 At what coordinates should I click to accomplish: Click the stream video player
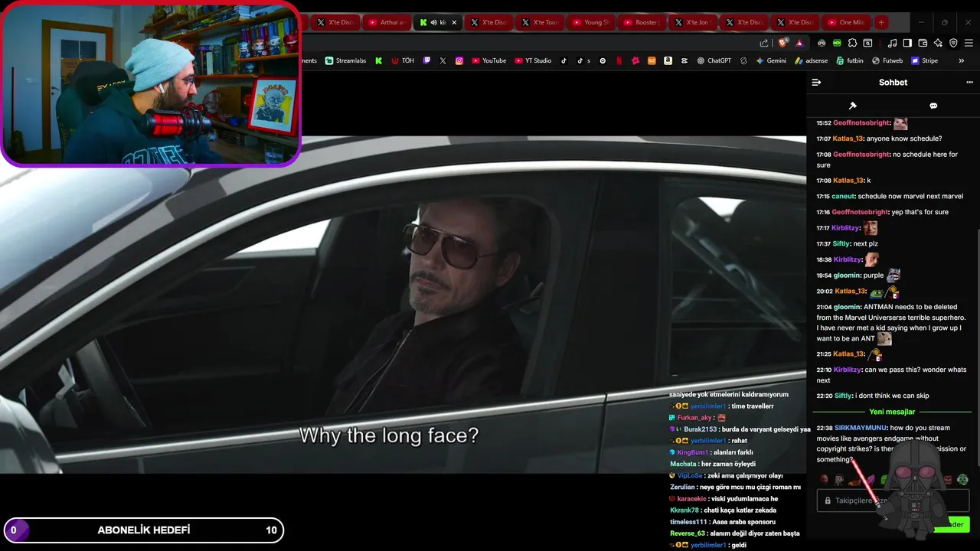pyautogui.click(x=403, y=305)
